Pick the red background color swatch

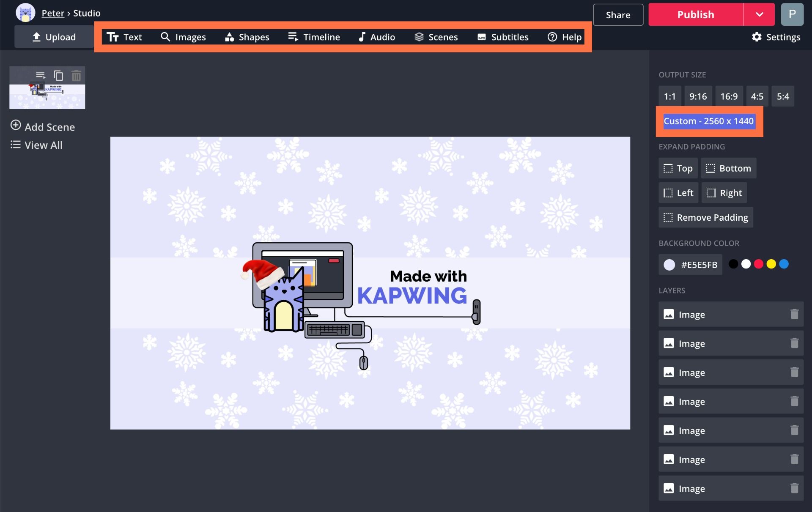[x=759, y=264]
